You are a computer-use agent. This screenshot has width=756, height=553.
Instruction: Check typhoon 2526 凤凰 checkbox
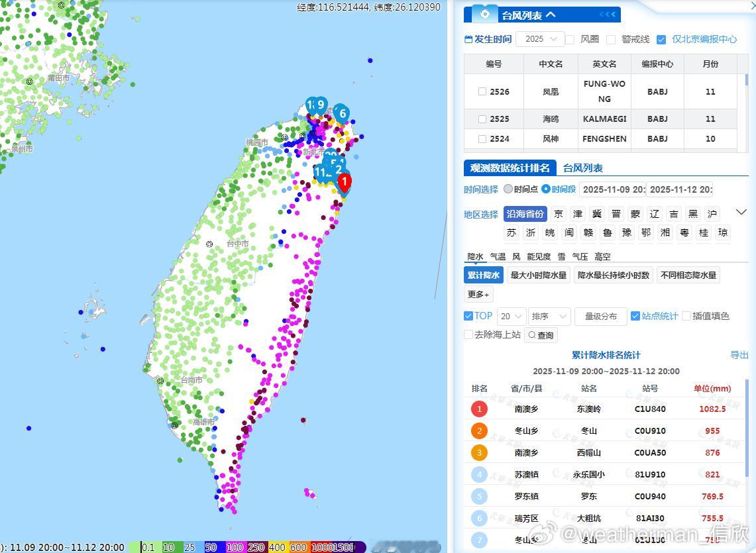tap(482, 91)
